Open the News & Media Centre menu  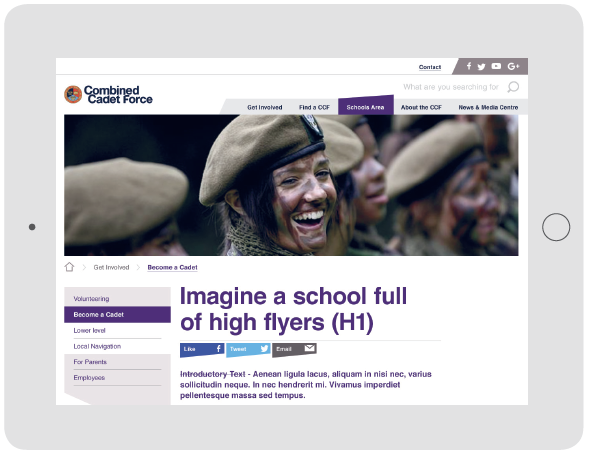point(488,107)
